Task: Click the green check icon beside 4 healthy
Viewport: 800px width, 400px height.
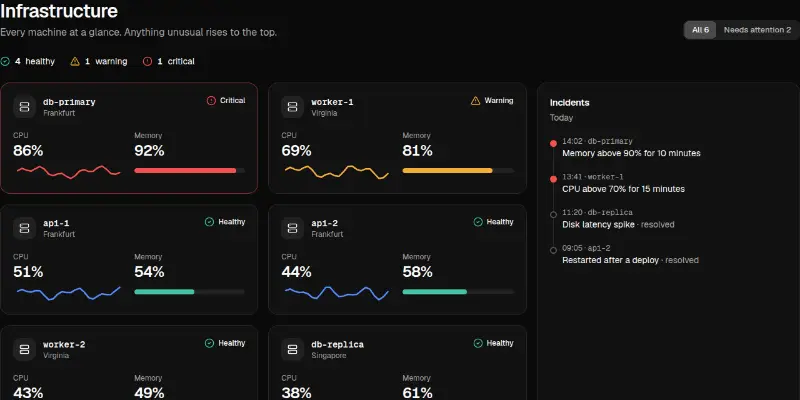Action: click(5, 61)
